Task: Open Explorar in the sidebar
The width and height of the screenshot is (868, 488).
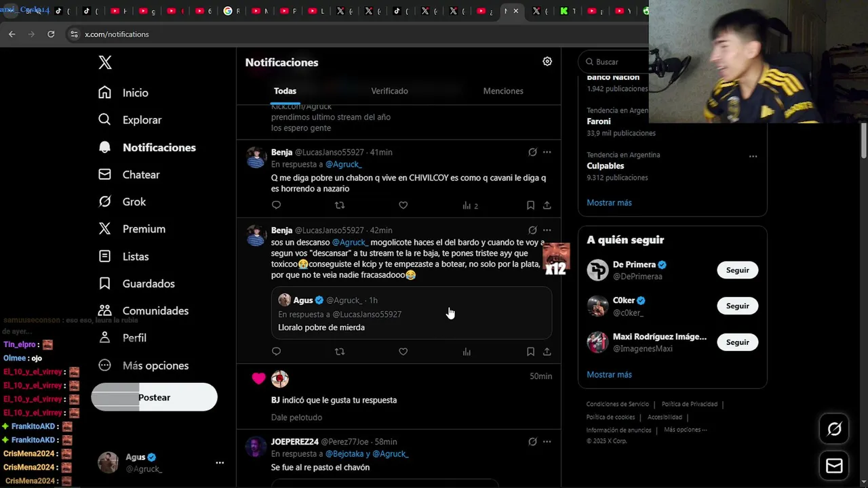Action: [x=130, y=120]
